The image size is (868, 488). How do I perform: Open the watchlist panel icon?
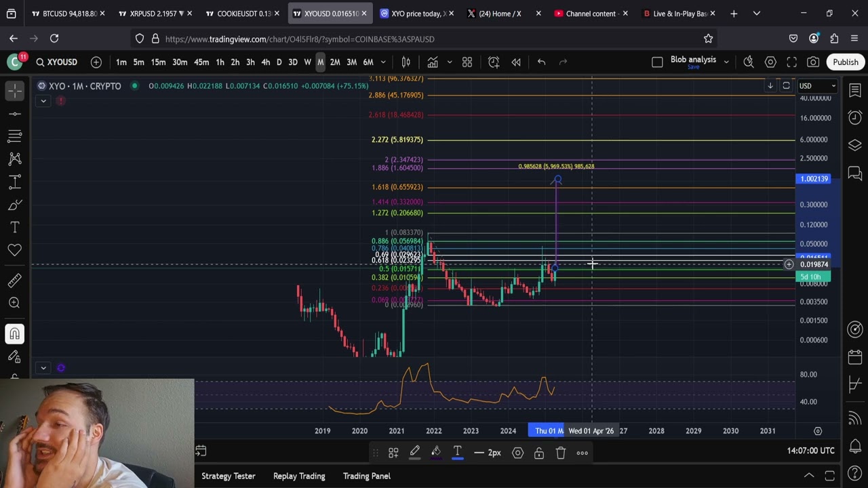(x=855, y=90)
